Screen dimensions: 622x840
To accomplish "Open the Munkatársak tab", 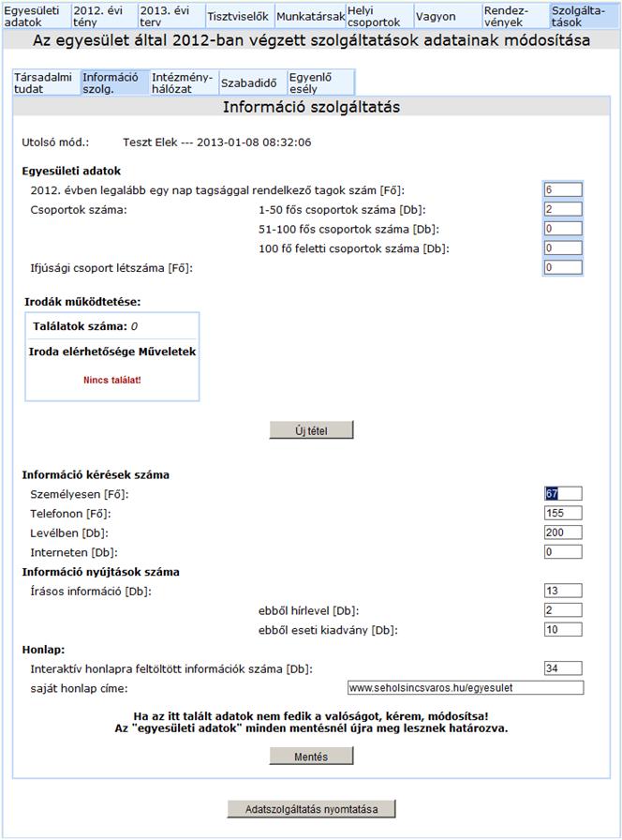I will [310, 16].
